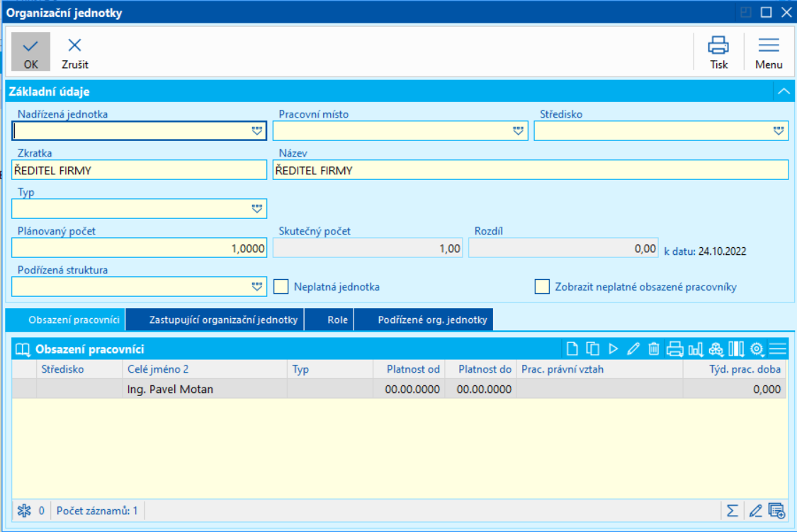Image resolution: width=797 pixels, height=532 pixels.
Task: Click the Středisko column header
Action: (x=79, y=369)
